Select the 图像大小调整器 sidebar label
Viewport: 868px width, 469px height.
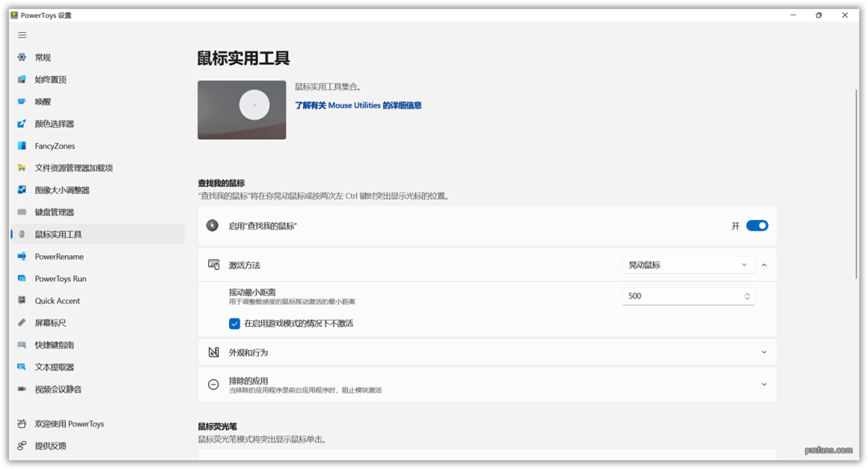click(x=62, y=190)
